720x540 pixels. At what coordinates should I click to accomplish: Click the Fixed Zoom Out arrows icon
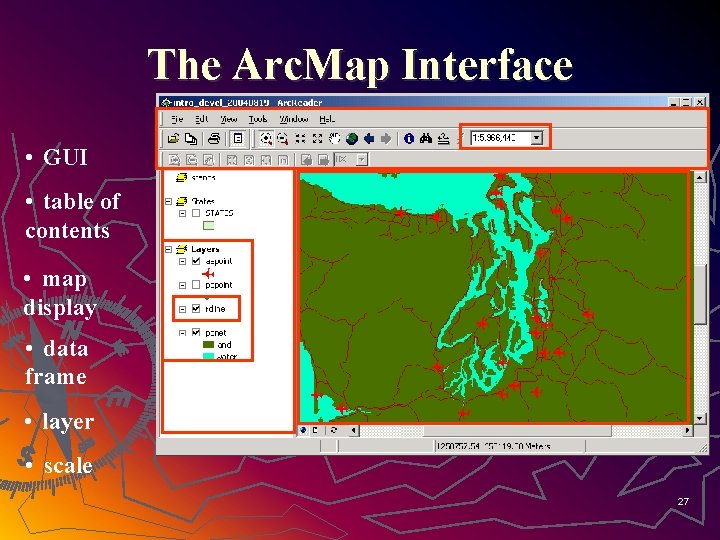click(x=317, y=138)
